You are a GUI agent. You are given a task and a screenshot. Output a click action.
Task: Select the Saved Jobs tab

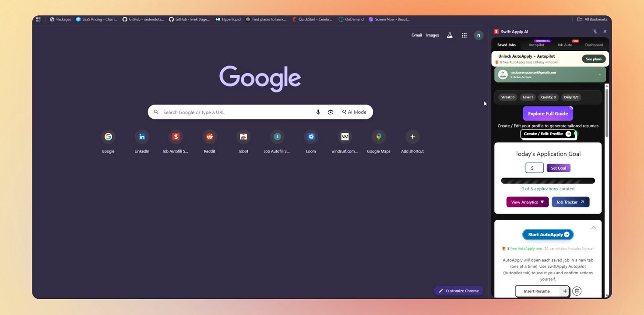click(x=507, y=45)
